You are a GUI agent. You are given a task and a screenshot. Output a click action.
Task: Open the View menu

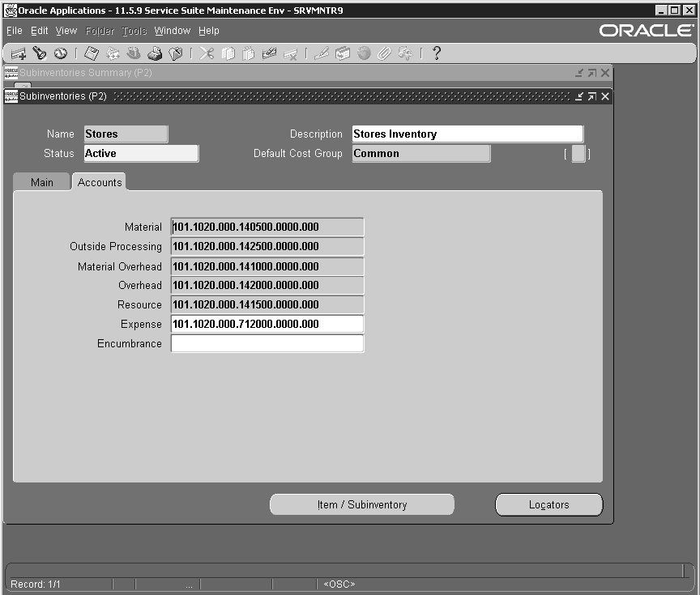click(66, 31)
